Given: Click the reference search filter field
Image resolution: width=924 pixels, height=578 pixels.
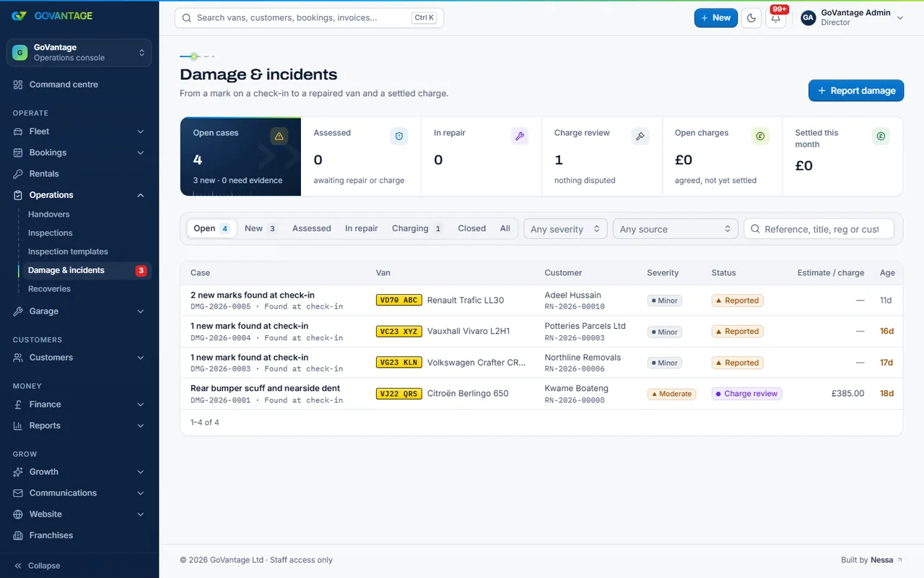Looking at the screenshot, I should click(x=819, y=229).
